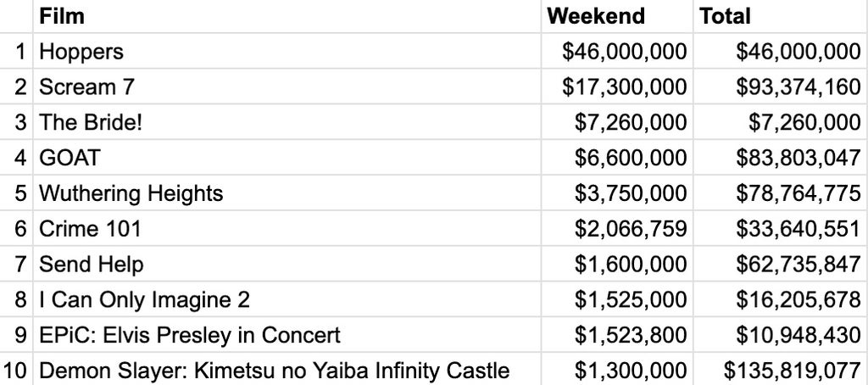Click the Wuthering Heights cell
The image size is (868, 385).
(x=287, y=192)
